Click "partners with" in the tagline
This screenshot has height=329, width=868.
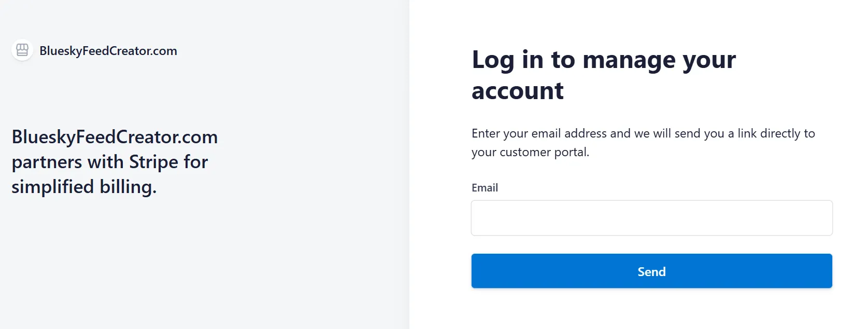(67, 162)
